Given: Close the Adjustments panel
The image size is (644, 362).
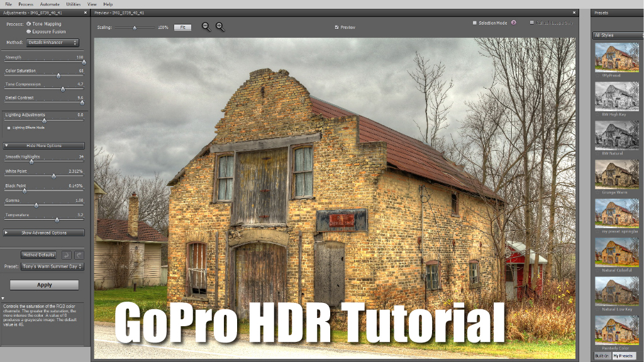Looking at the screenshot, I should pyautogui.click(x=86, y=13).
